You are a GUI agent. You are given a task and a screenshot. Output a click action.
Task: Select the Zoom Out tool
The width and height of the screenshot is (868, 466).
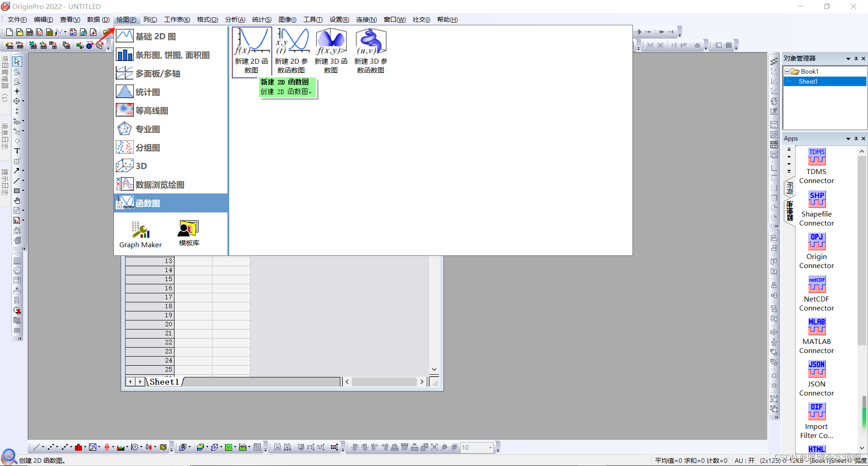click(x=17, y=81)
